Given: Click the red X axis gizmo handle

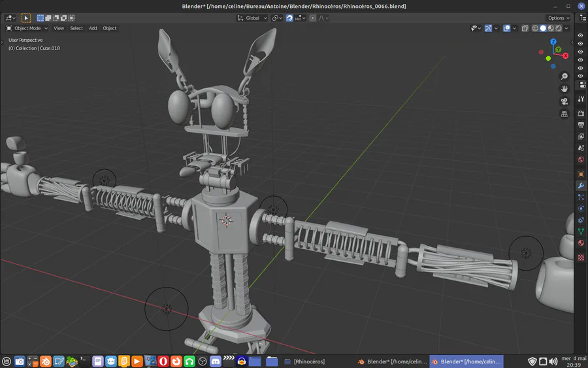Looking at the screenshot, I should [x=566, y=56].
